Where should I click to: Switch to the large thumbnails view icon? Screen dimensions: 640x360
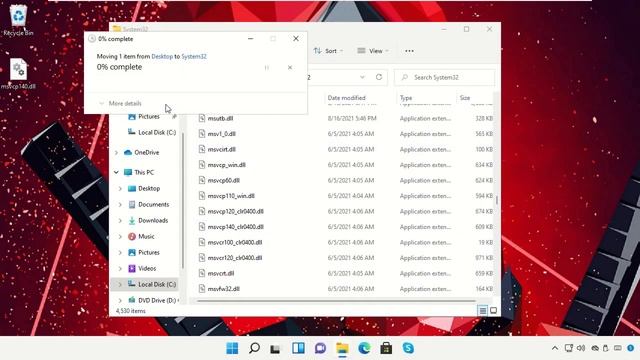tap(493, 311)
